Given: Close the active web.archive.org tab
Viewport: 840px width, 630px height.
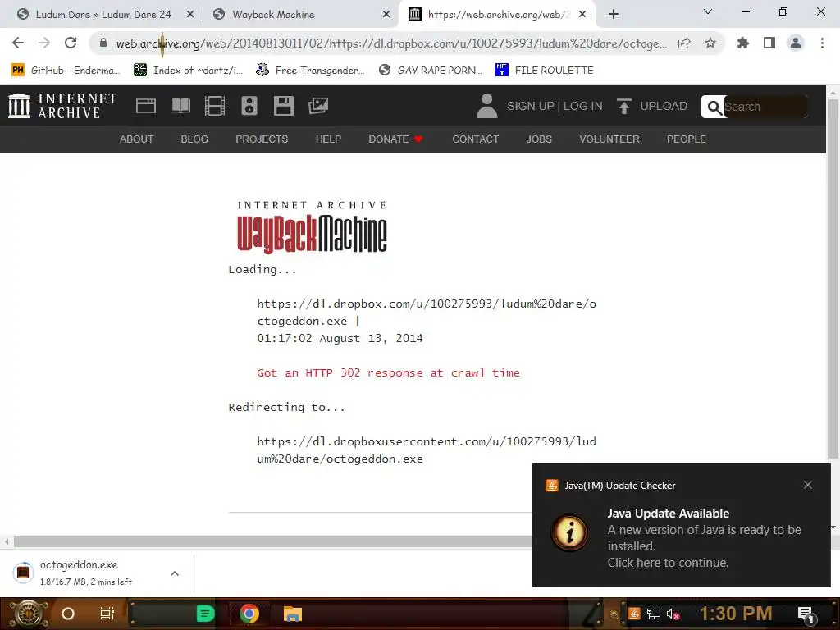Looking at the screenshot, I should (583, 15).
